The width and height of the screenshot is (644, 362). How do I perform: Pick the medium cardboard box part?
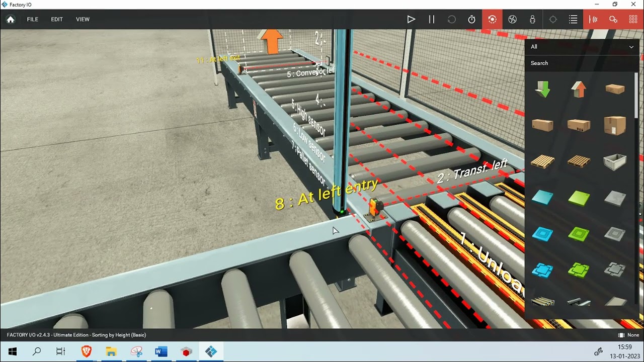542,125
